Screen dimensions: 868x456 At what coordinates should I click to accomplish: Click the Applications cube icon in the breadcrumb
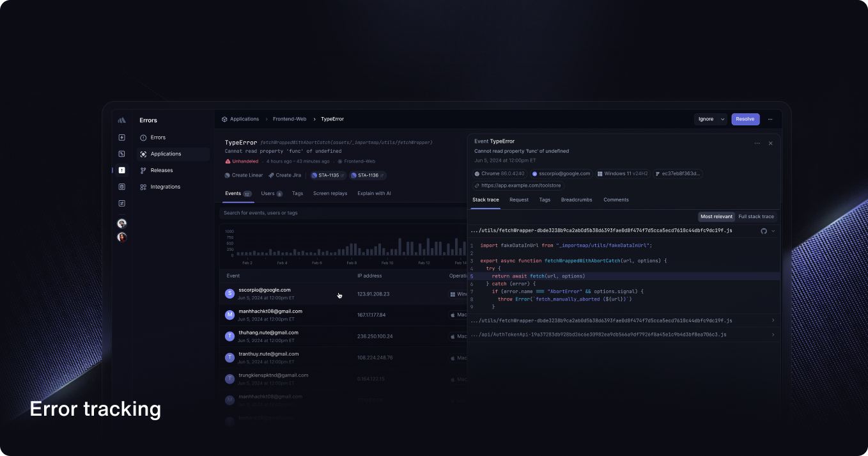(x=224, y=119)
